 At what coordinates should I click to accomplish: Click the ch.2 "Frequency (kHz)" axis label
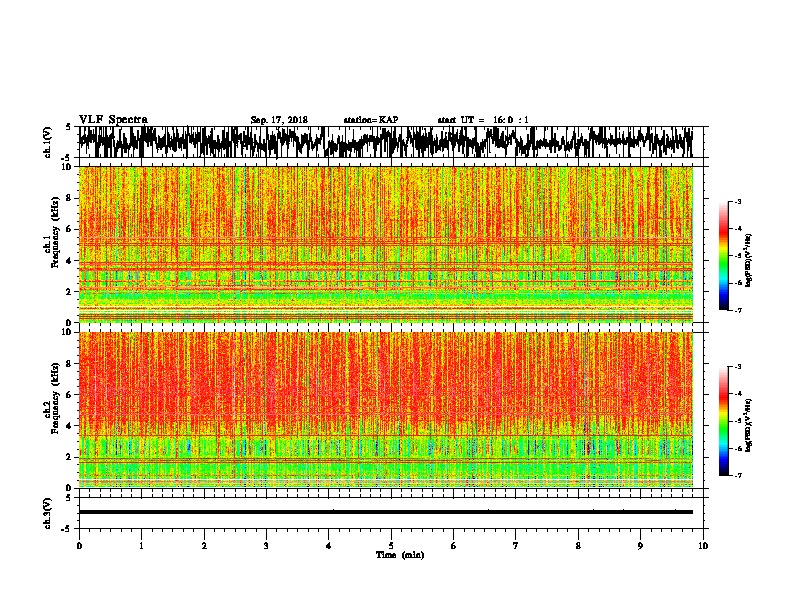[55, 398]
